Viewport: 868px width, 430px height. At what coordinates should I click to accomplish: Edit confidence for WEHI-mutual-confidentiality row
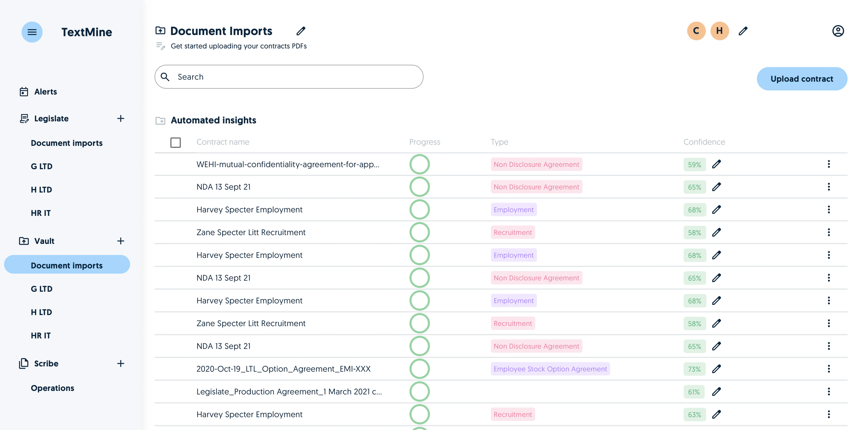(716, 164)
